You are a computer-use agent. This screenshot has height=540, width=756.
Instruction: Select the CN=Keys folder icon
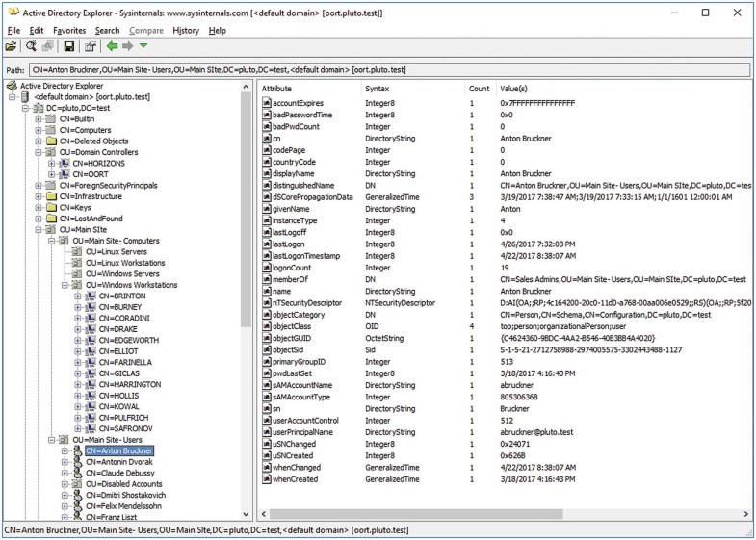pos(51,208)
